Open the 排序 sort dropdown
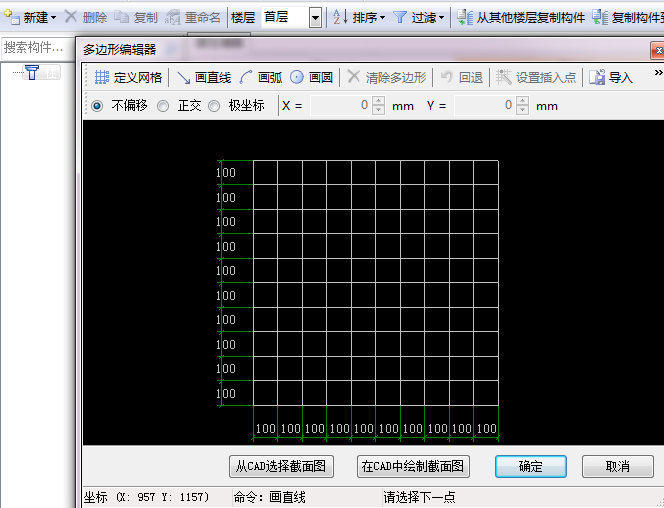664x508 pixels. tap(359, 17)
